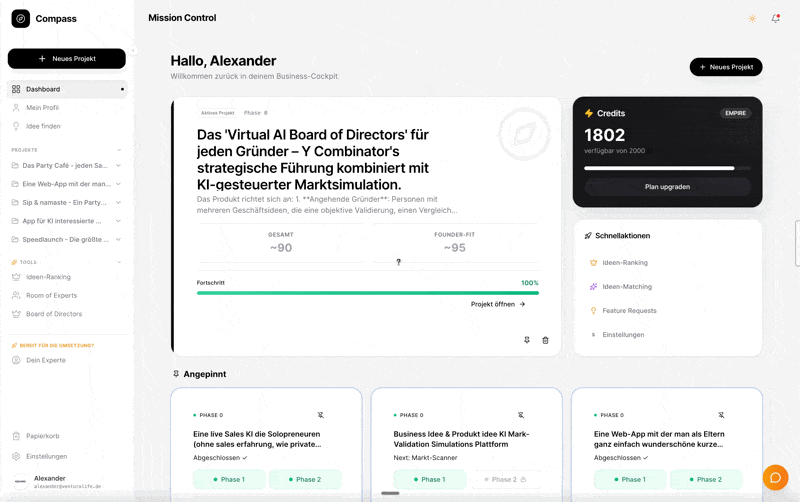This screenshot has height=502, width=800.
Task: Click the green Fortschritt progress bar
Action: coord(367,293)
